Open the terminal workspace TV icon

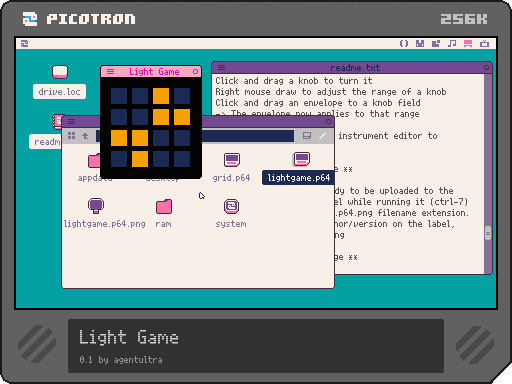tap(484, 43)
